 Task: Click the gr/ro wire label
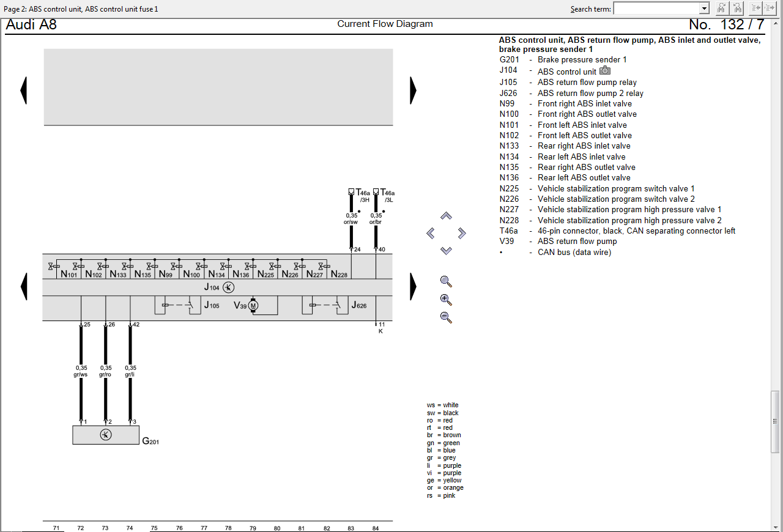[x=105, y=374]
